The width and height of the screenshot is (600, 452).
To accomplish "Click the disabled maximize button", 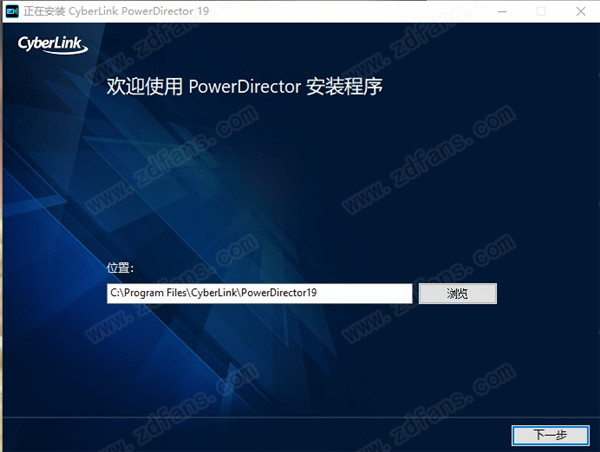I will click(x=541, y=11).
